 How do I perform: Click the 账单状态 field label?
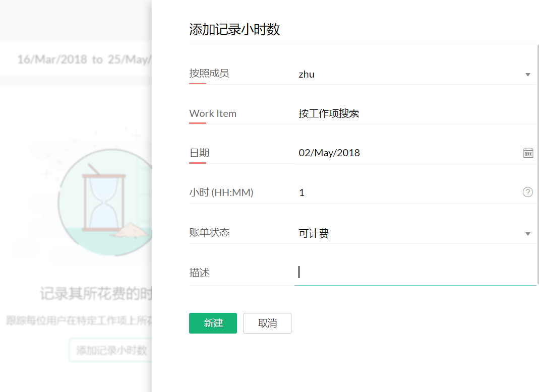[209, 232]
